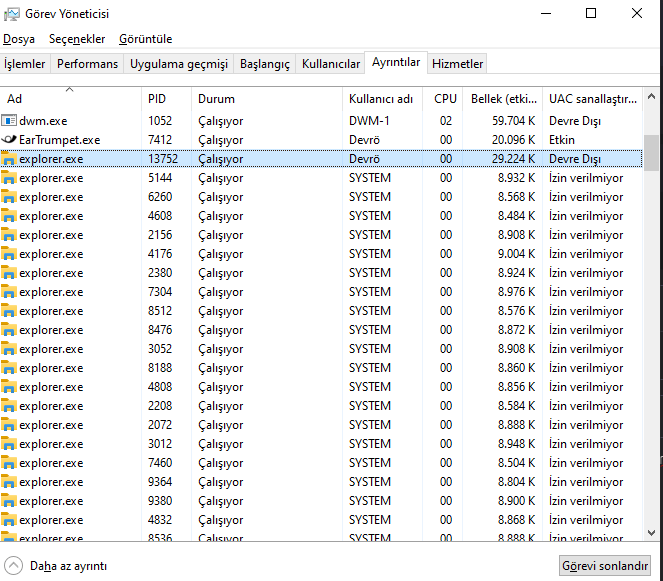Click the Etkin UAC value
The image size is (663, 581).
coord(562,140)
